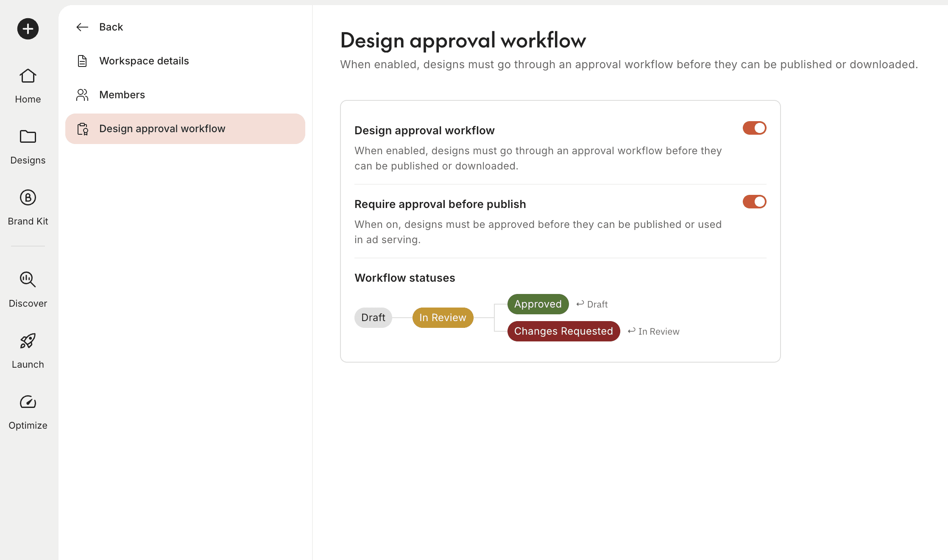Open the Members settings section
Viewport: 948px width, 560px height.
pyautogui.click(x=122, y=94)
